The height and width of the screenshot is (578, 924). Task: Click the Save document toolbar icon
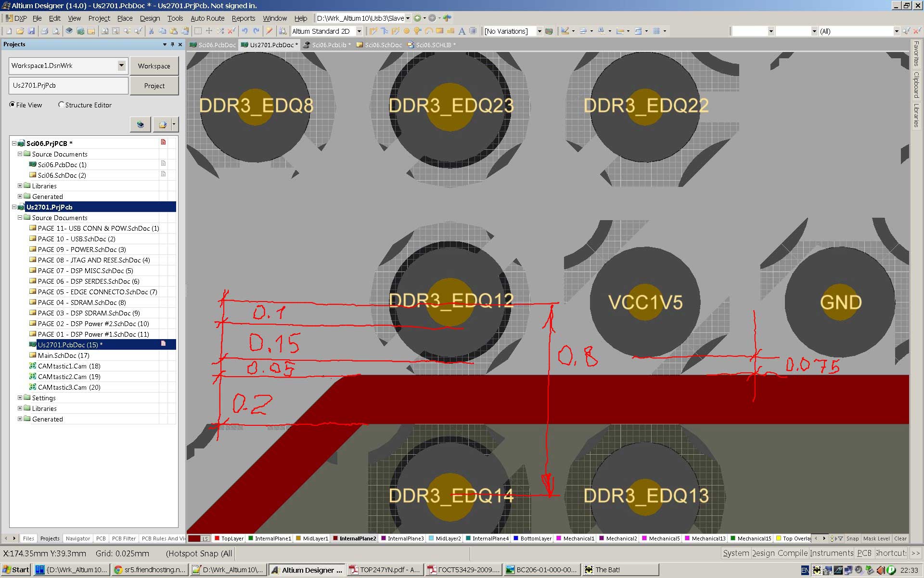[x=31, y=31]
